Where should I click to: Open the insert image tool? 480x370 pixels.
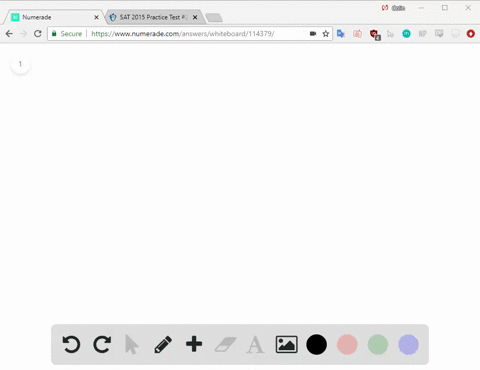point(286,344)
